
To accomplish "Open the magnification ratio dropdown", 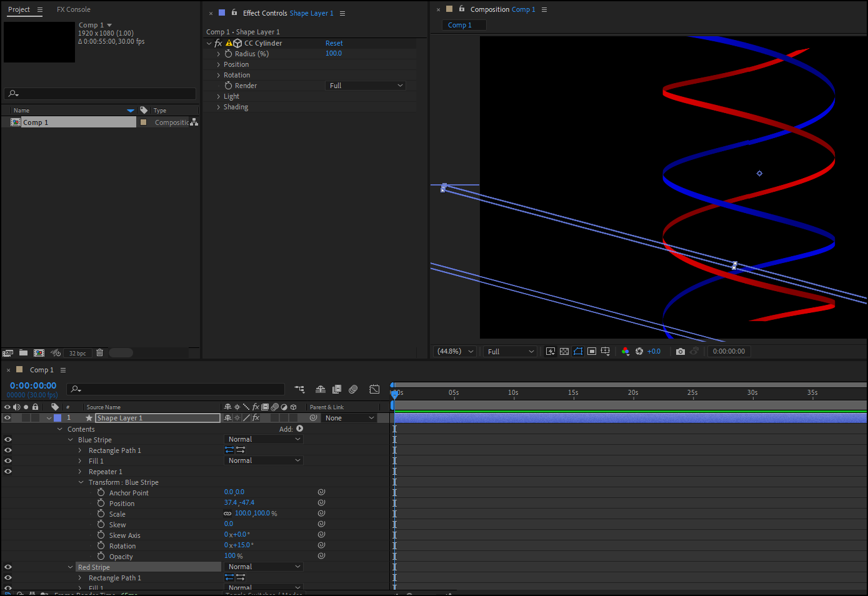I will (x=454, y=351).
